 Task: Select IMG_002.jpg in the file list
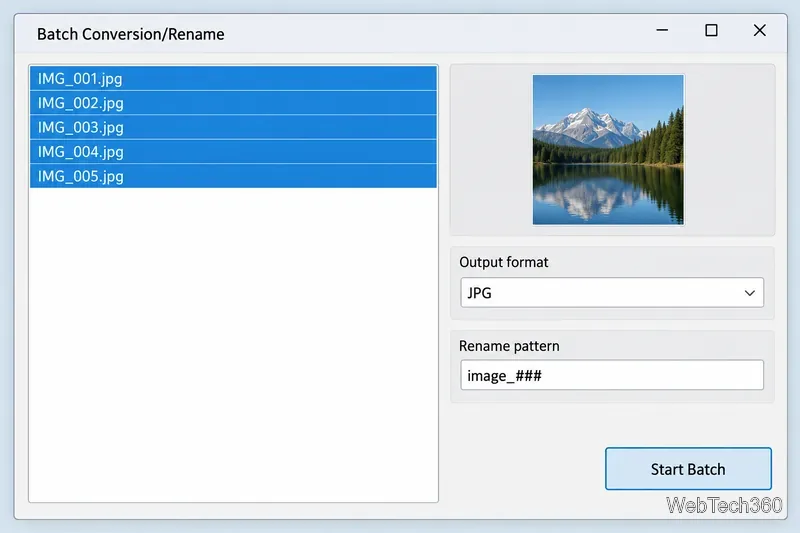tap(233, 103)
